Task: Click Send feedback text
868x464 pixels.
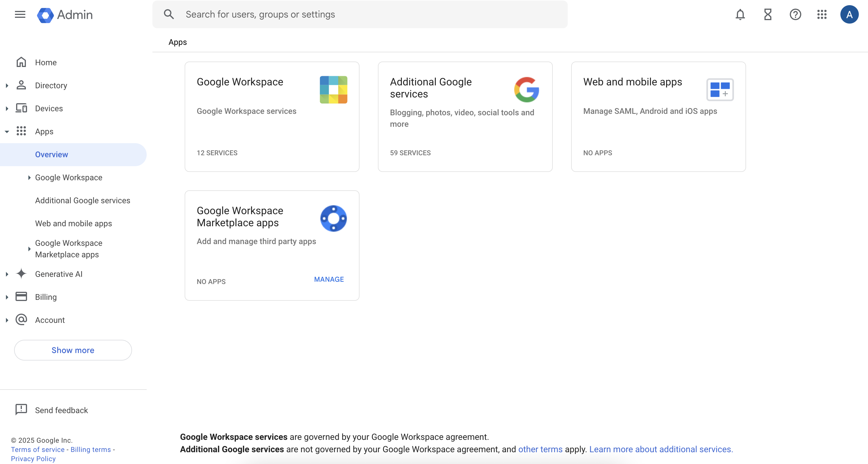Action: pos(61,410)
